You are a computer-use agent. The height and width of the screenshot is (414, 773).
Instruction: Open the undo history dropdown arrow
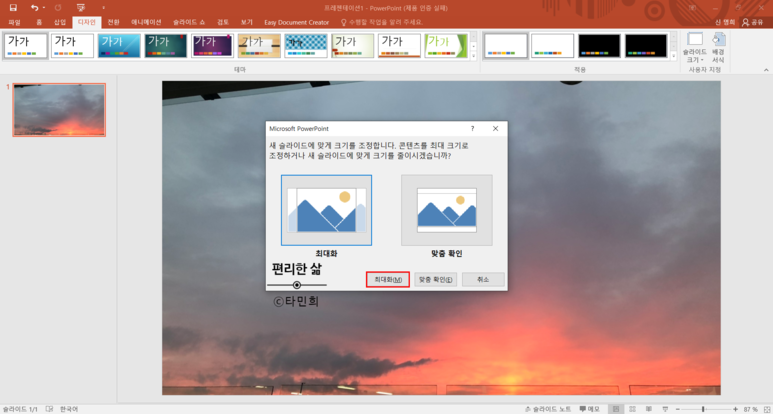click(x=43, y=8)
